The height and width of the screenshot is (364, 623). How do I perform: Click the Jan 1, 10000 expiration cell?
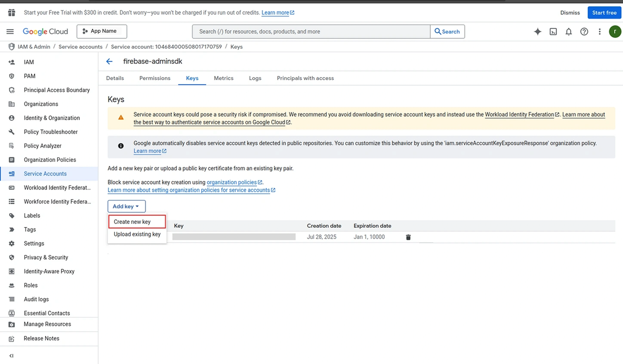click(369, 237)
